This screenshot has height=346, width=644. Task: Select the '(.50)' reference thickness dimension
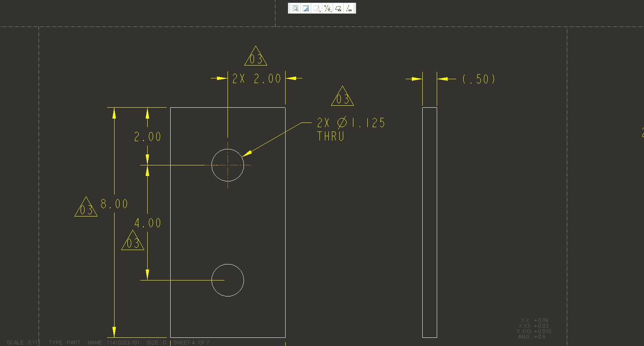(x=479, y=79)
